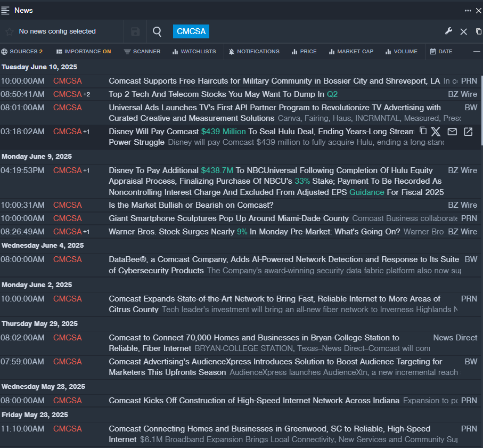Open Greenwood, SC broadband story

[x=269, y=434]
